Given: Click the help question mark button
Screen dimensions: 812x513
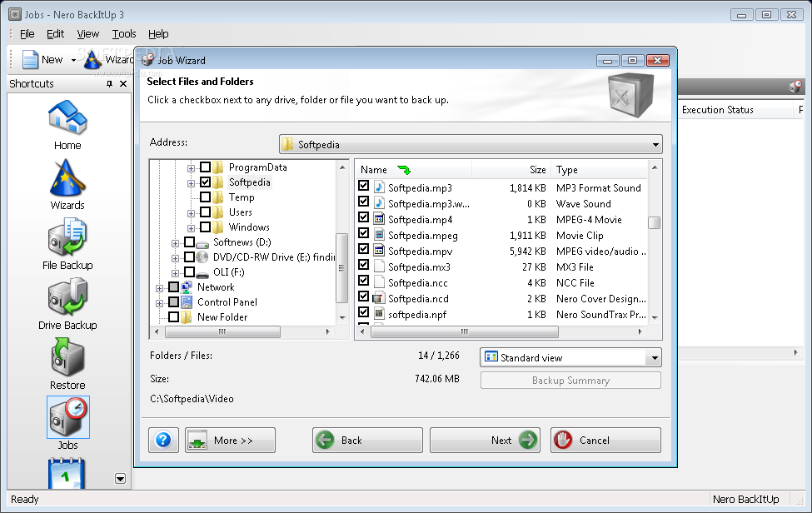Looking at the screenshot, I should point(163,440).
